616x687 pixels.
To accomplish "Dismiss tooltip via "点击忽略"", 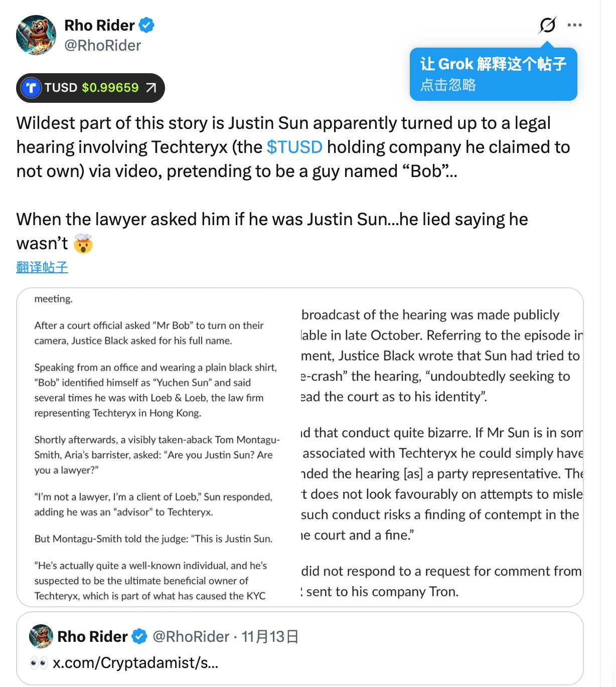I will 448,85.
